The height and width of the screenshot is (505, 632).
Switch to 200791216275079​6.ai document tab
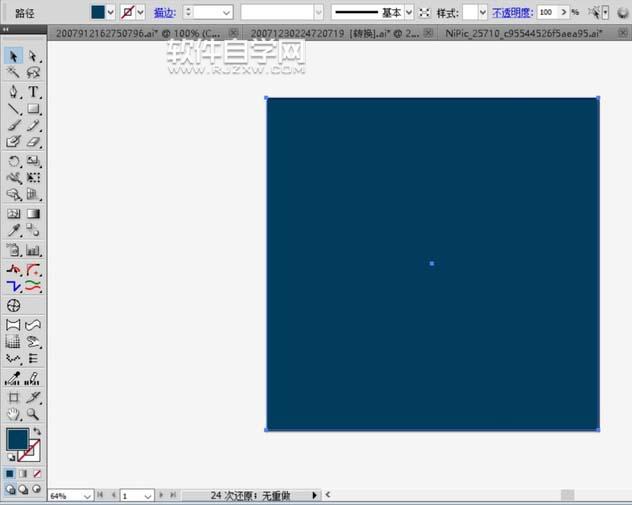coord(138,33)
